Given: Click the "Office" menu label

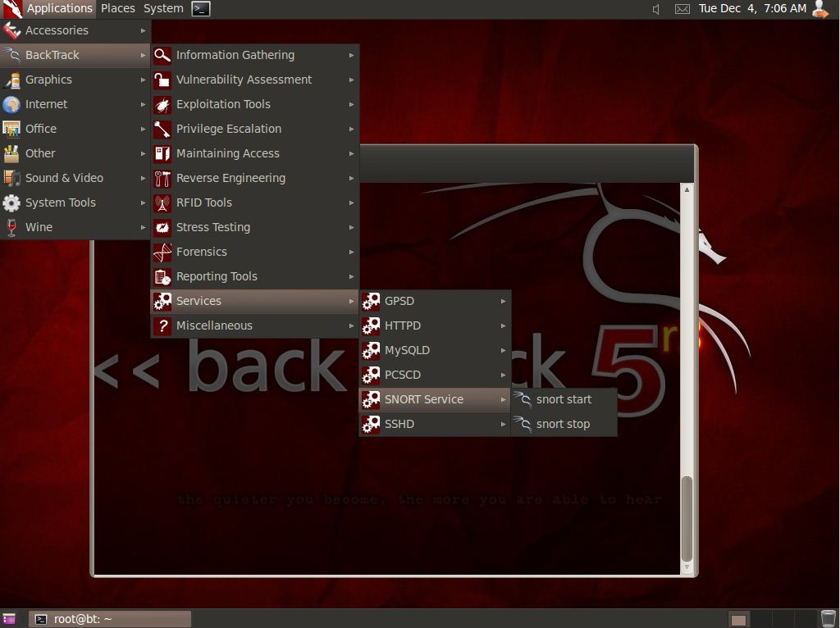Looking at the screenshot, I should (41, 129).
